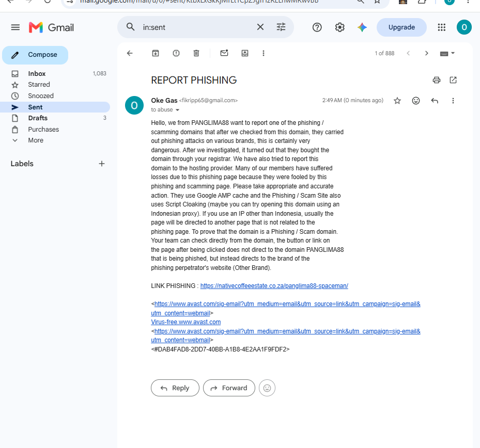Viewport: 480px width, 448px height.
Task: Open the nativecoffeeestate phishing link
Action: pos(274,286)
